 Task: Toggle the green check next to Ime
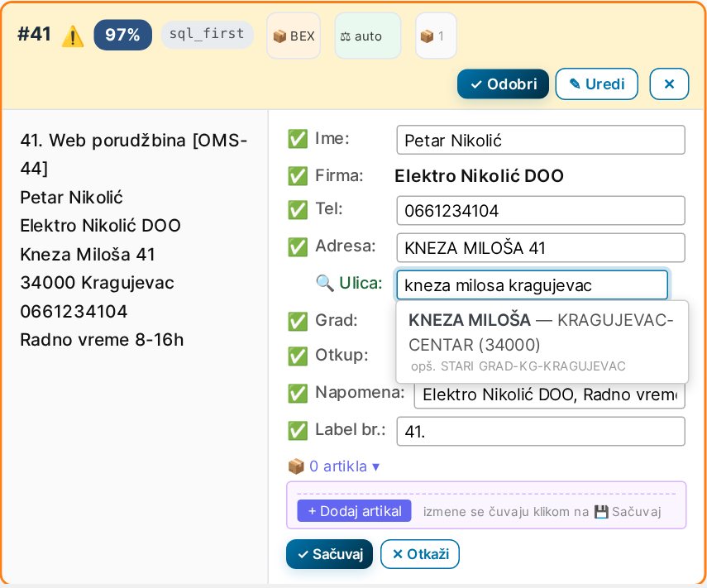[298, 139]
